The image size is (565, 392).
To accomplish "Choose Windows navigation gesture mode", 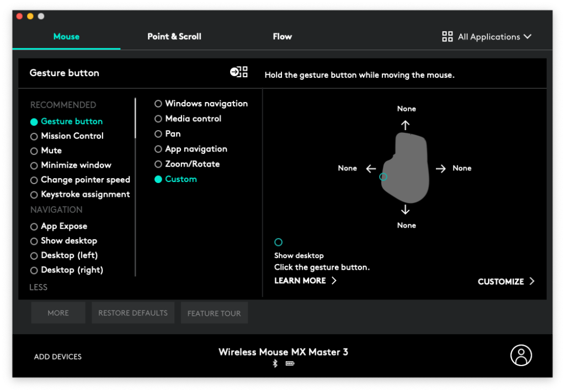I will point(201,104).
